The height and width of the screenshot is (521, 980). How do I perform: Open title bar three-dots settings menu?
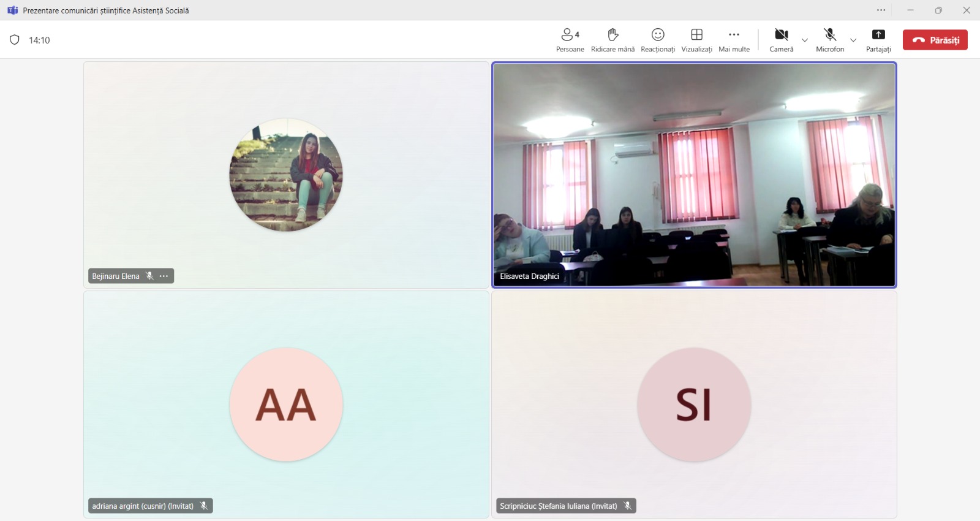pyautogui.click(x=881, y=10)
